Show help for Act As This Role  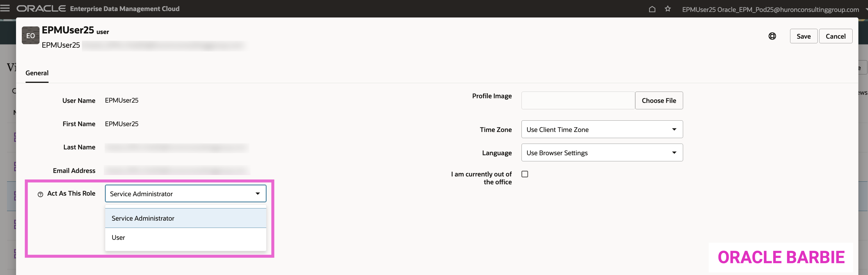40,194
